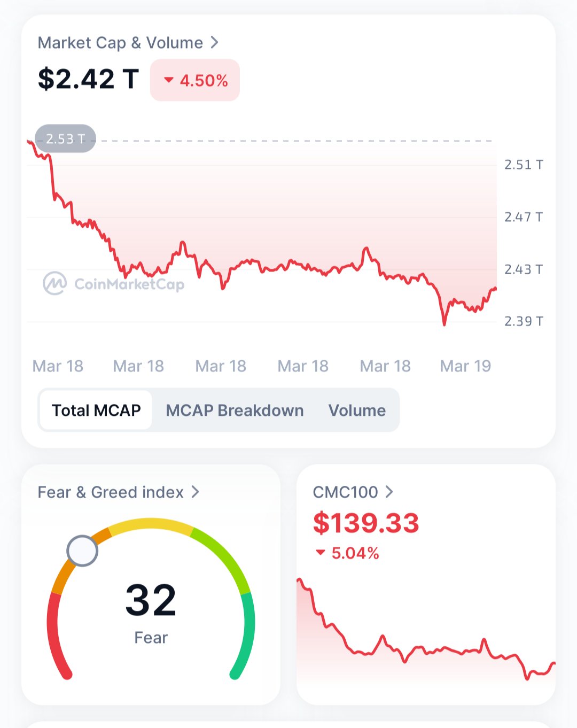
Task: Click the red down arrow beside 4.50%
Action: click(169, 80)
